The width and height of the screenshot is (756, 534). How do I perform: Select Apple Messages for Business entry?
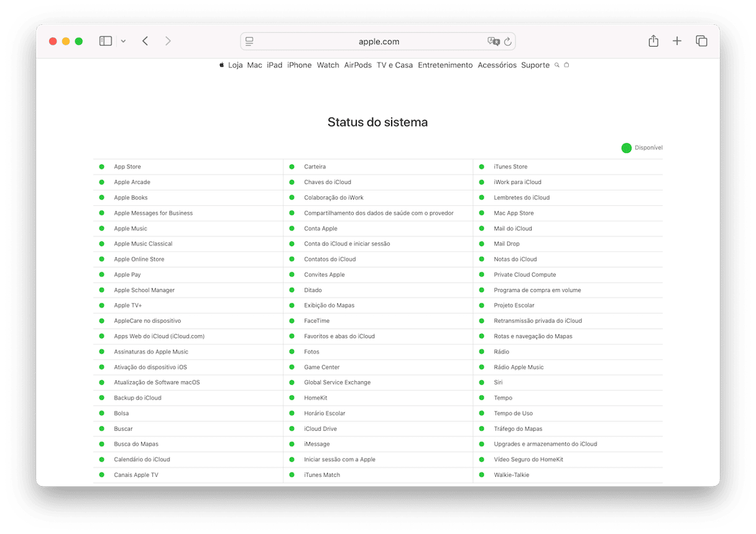[x=153, y=213]
